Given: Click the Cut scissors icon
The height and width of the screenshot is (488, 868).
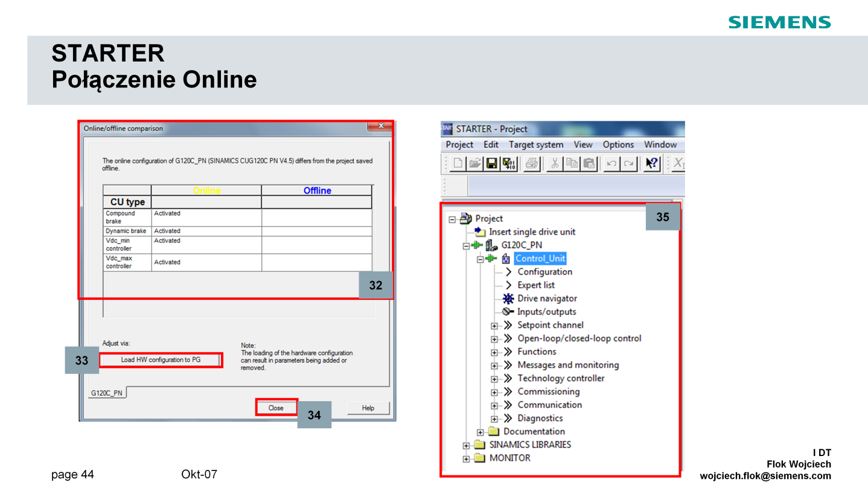Looking at the screenshot, I should [x=556, y=163].
